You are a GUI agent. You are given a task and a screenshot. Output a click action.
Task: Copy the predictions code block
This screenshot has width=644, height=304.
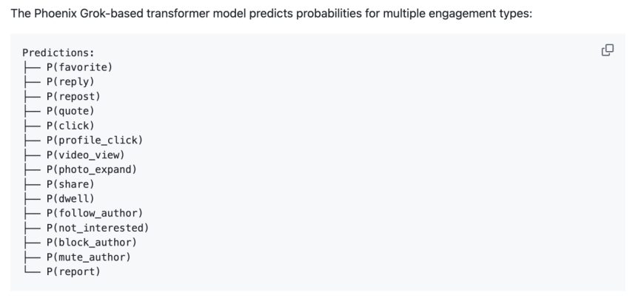coord(608,50)
